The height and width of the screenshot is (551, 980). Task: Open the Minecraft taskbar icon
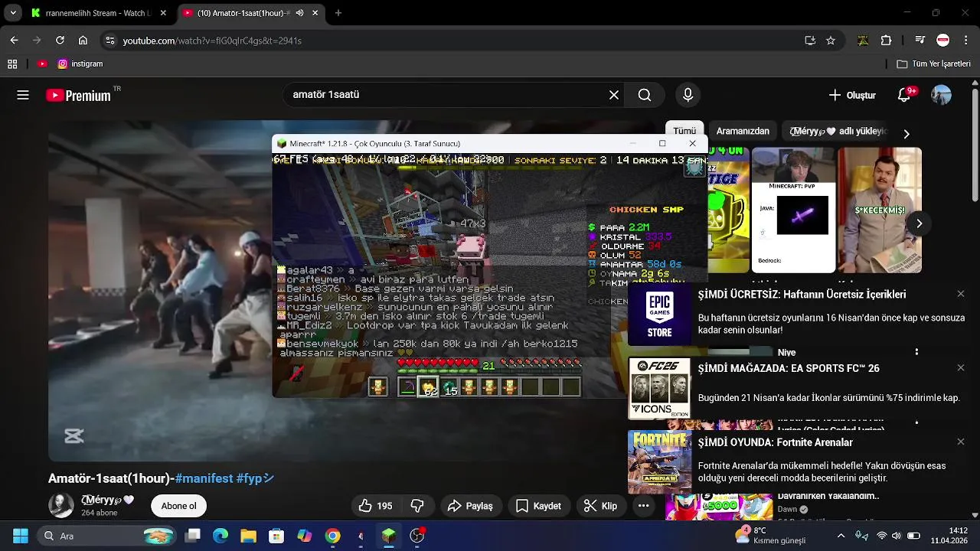pos(389,536)
